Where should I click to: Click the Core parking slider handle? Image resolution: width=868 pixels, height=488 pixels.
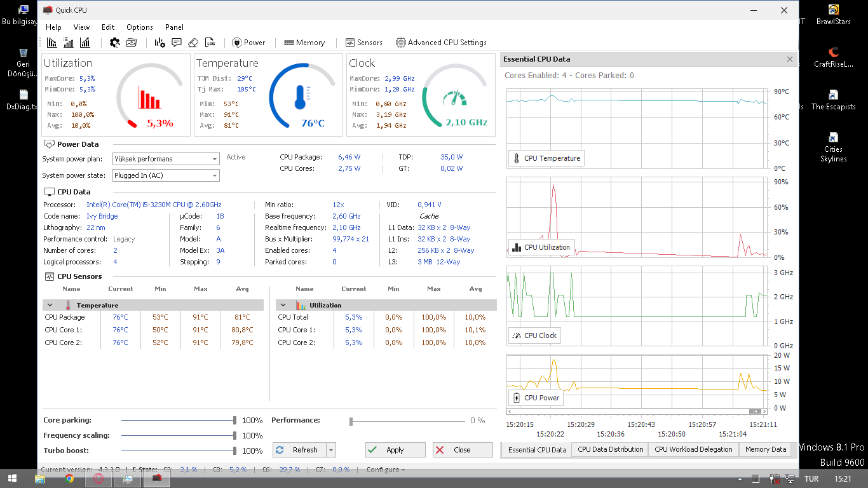pos(235,420)
